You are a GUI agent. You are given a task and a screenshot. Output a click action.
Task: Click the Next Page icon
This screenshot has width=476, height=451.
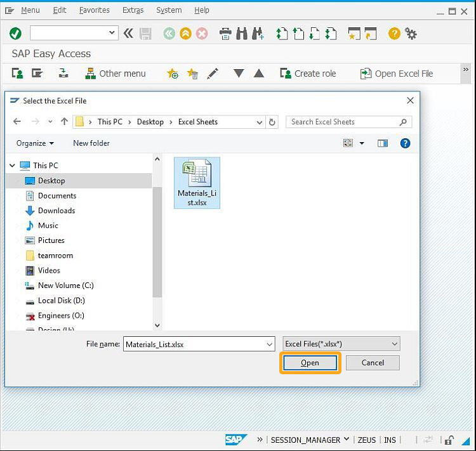[x=315, y=34]
